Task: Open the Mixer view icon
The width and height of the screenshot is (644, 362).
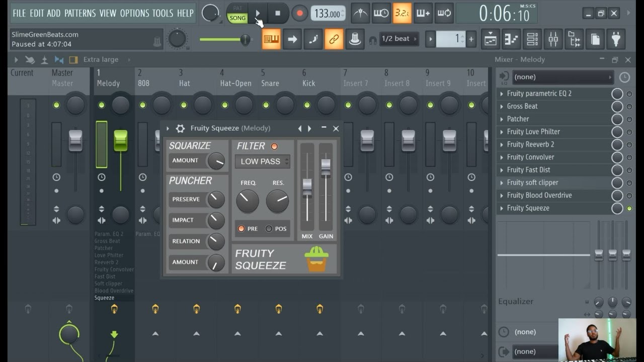Action: pos(553,39)
